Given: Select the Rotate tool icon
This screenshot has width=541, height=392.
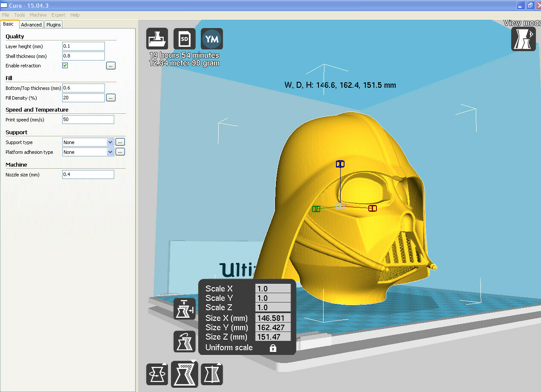Looking at the screenshot, I should tap(157, 375).
